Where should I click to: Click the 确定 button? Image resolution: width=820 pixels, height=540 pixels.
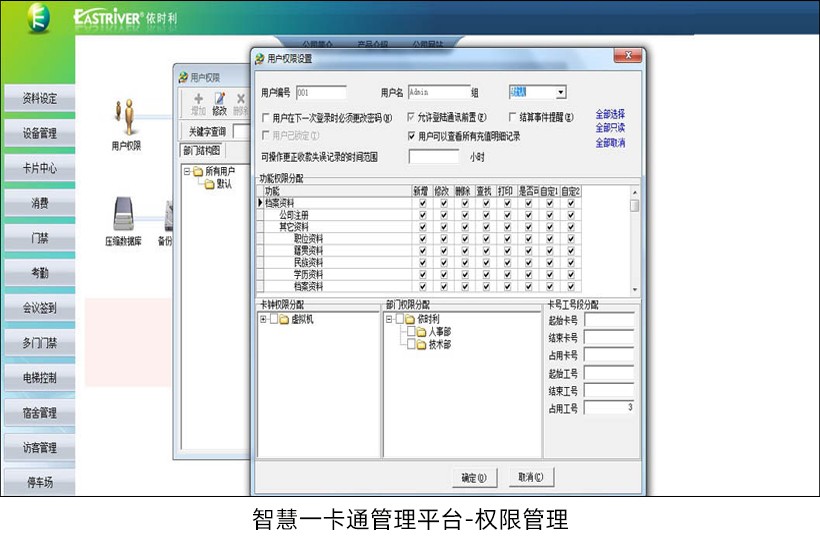(x=473, y=478)
